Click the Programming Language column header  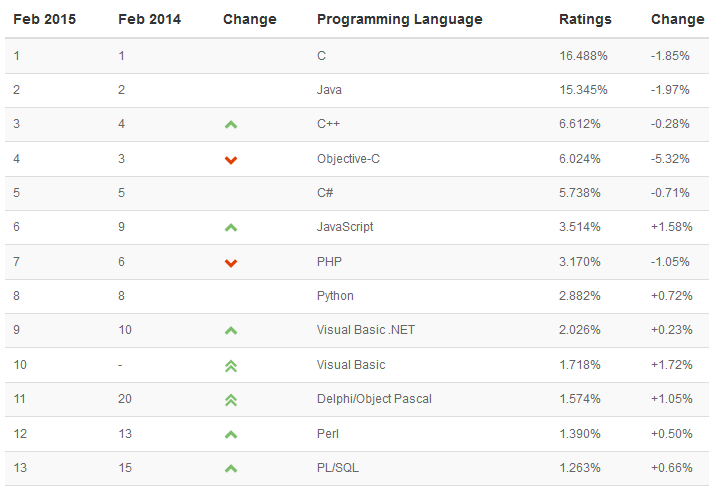400,19
